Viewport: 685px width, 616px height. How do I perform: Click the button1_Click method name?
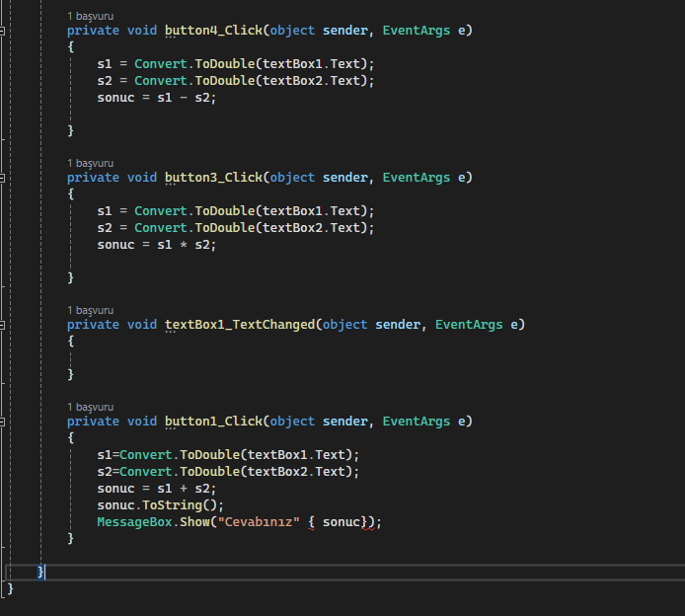coord(213,422)
